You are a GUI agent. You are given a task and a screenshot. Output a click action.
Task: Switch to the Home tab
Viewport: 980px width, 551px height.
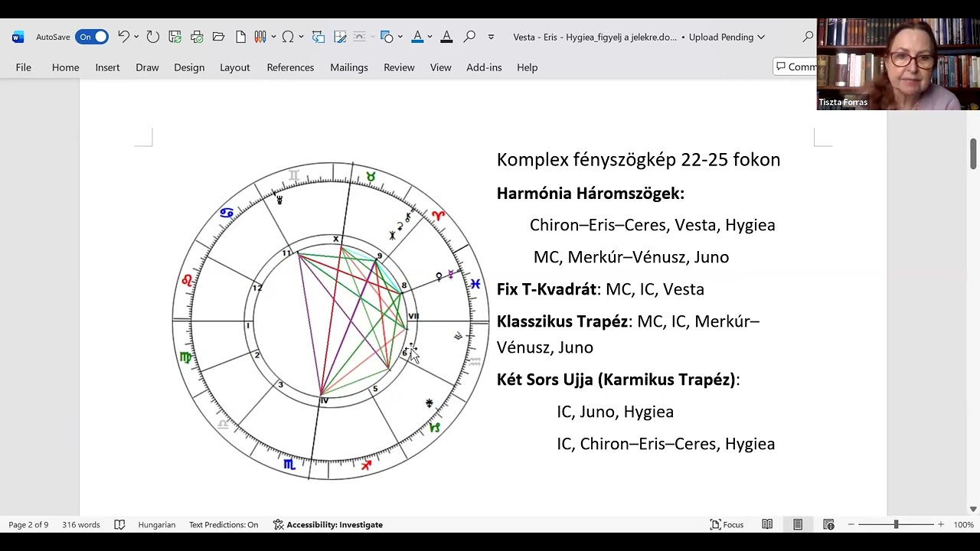pyautogui.click(x=66, y=67)
